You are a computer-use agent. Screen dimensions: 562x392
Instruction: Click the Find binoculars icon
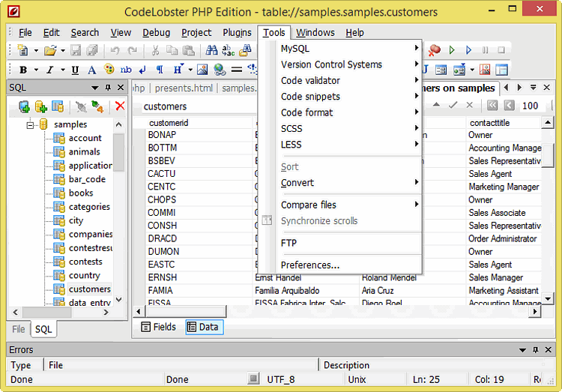tap(211, 50)
